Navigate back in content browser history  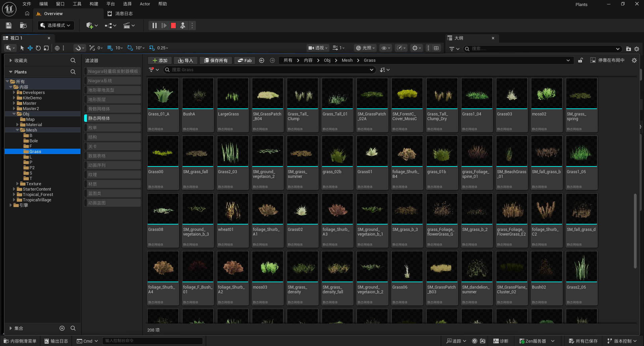(262, 60)
